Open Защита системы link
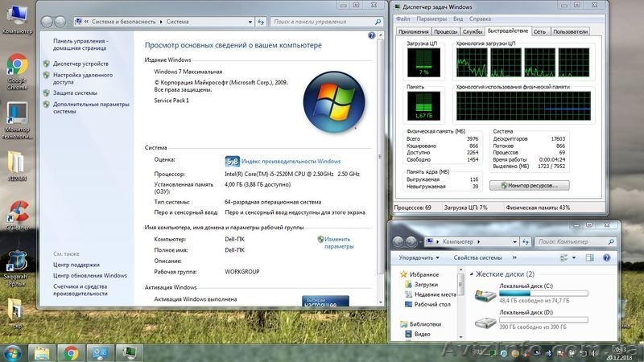644x362 pixels. tap(75, 93)
